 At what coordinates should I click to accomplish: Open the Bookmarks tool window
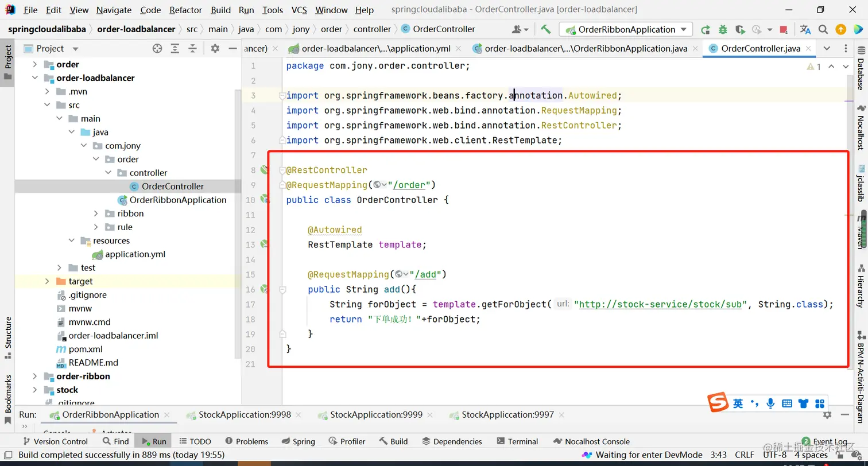tap(8, 399)
